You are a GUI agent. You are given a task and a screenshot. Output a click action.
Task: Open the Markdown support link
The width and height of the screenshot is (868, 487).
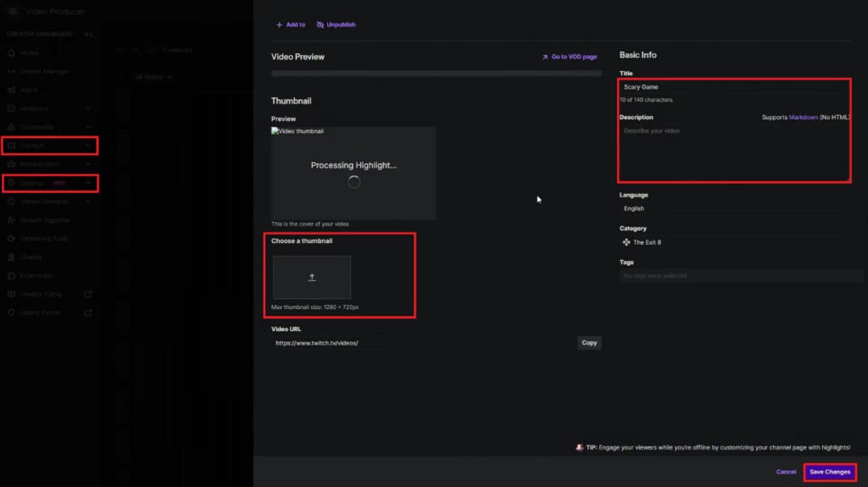[x=804, y=118]
